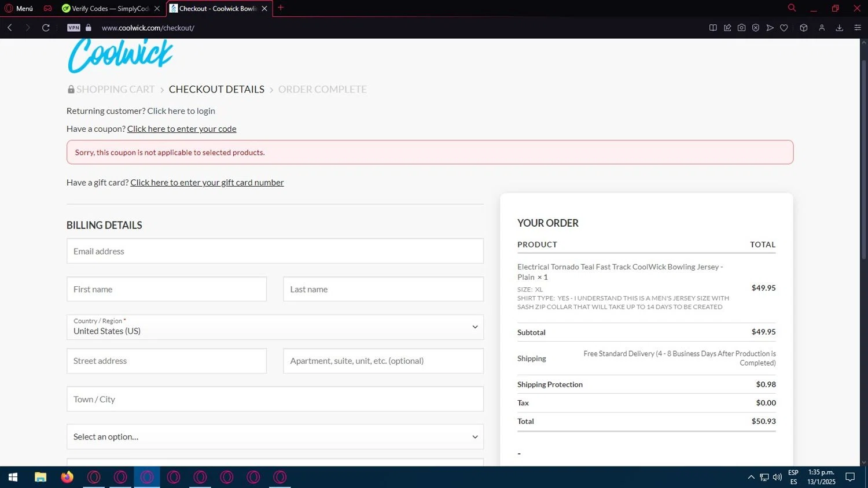
Task: Click the YOUR ORDER heading
Action: click(x=548, y=223)
